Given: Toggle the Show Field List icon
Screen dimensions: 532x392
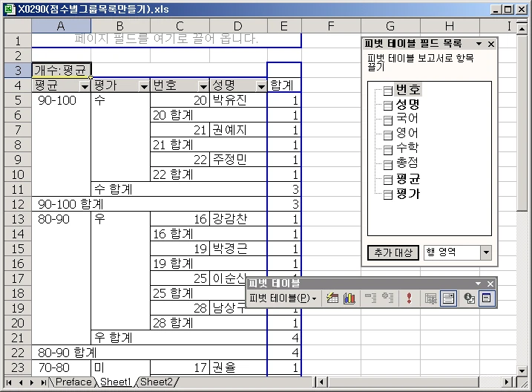Looking at the screenshot, I should coord(487,298).
